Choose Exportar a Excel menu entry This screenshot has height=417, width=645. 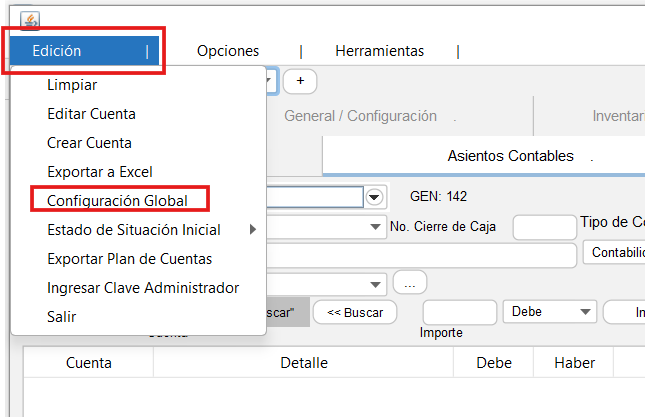pyautogui.click(x=99, y=172)
